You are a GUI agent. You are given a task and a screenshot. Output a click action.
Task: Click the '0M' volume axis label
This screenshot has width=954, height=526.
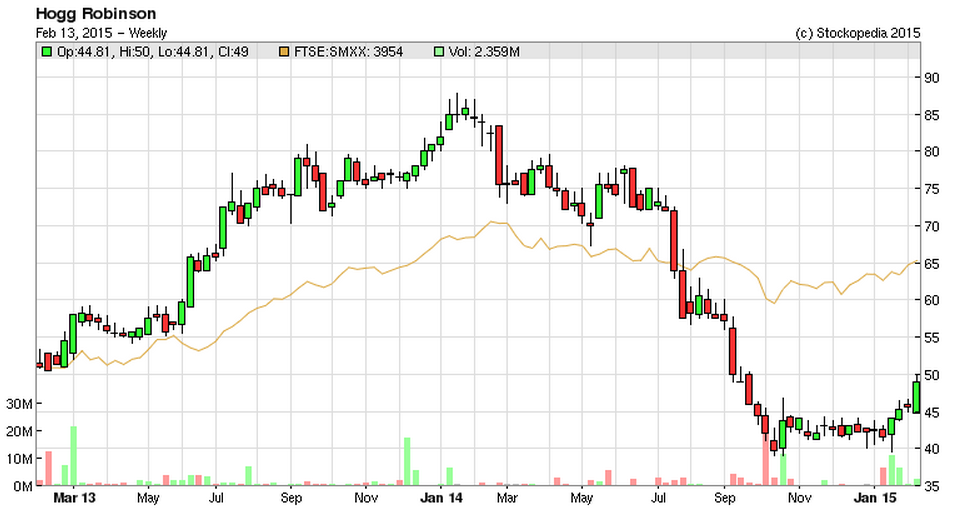tap(23, 486)
